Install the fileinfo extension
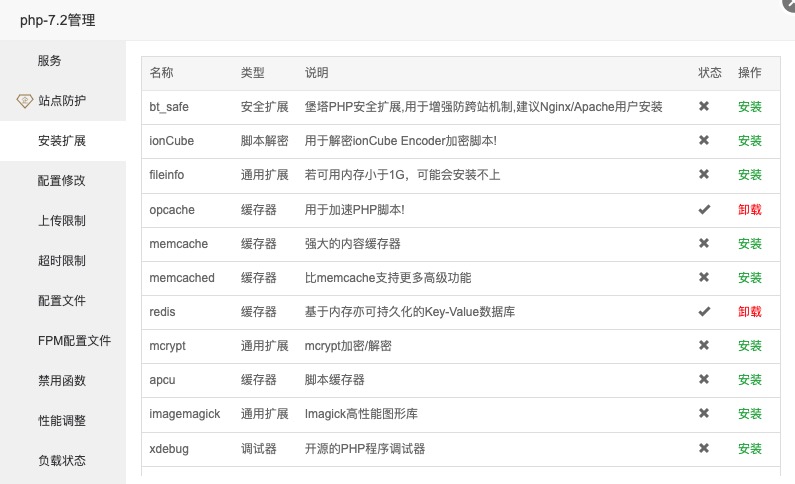The image size is (795, 484). (749, 175)
